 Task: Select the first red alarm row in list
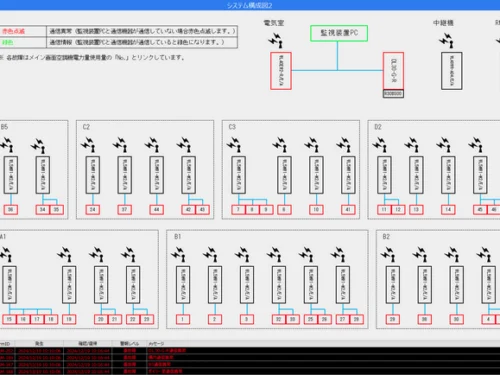(250, 351)
